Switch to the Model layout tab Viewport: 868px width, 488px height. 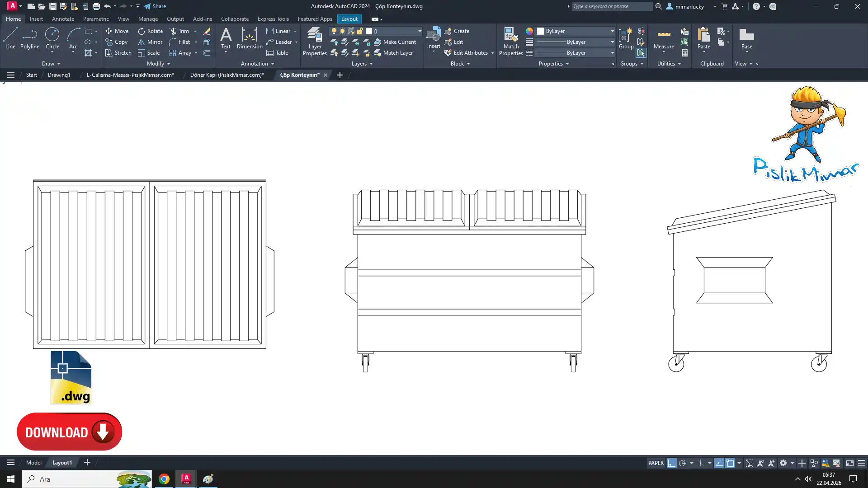coord(34,463)
